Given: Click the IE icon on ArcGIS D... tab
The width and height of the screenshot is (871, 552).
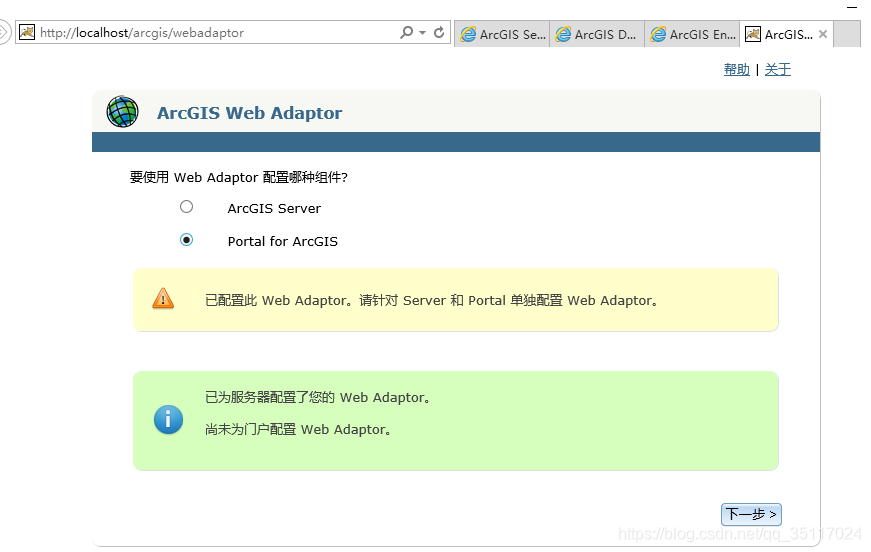Looking at the screenshot, I should (563, 34).
